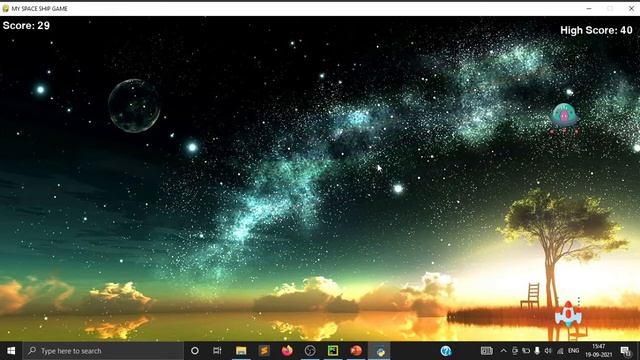Screen dimensions: 640x360
Task: Click the Python game window title icon
Action: pos(6,8)
